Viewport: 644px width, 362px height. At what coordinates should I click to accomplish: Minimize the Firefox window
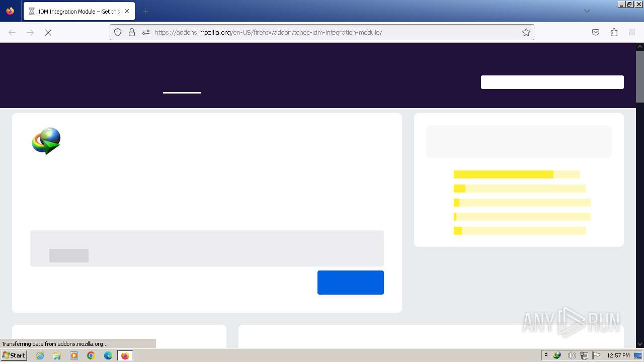tap(621, 4)
